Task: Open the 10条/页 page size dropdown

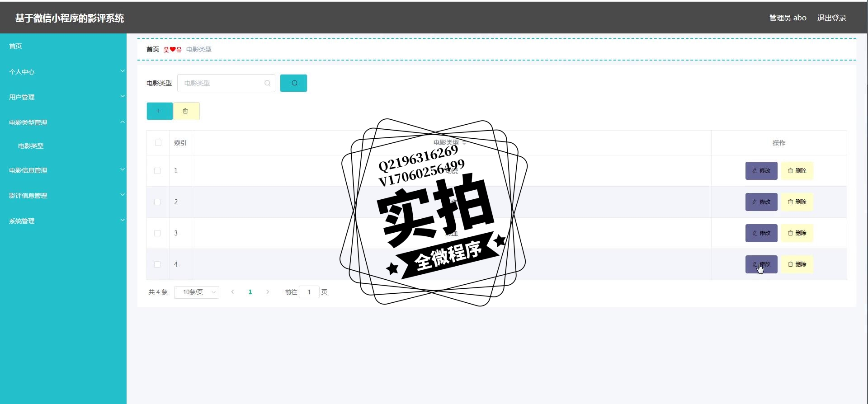Action: (x=197, y=292)
